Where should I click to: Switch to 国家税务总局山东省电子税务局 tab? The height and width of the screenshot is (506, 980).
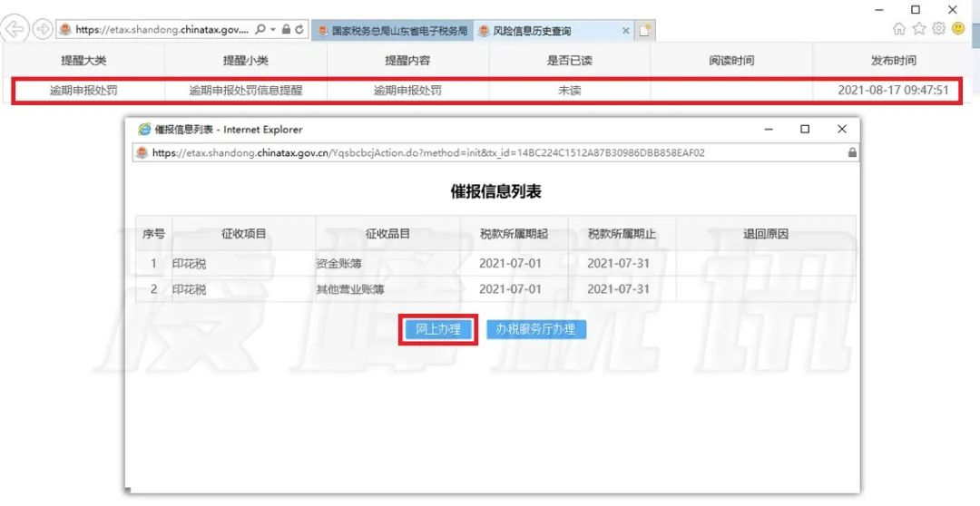(x=392, y=31)
